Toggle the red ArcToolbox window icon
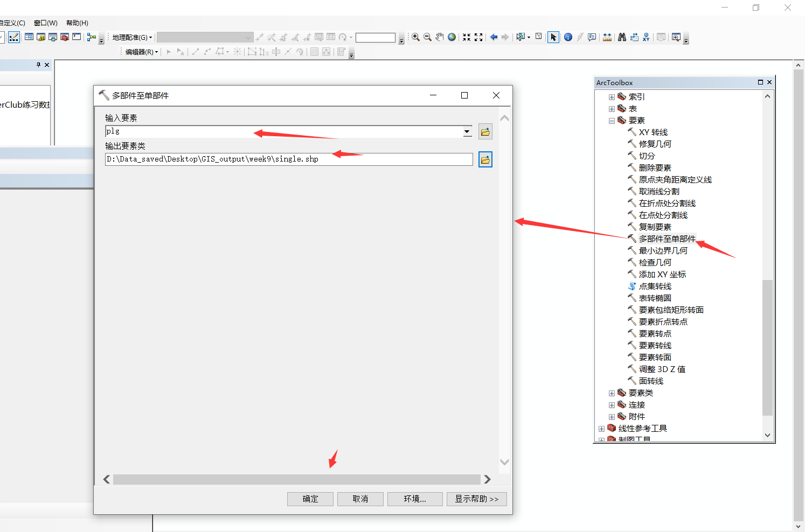This screenshot has height=532, width=805. [x=65, y=37]
